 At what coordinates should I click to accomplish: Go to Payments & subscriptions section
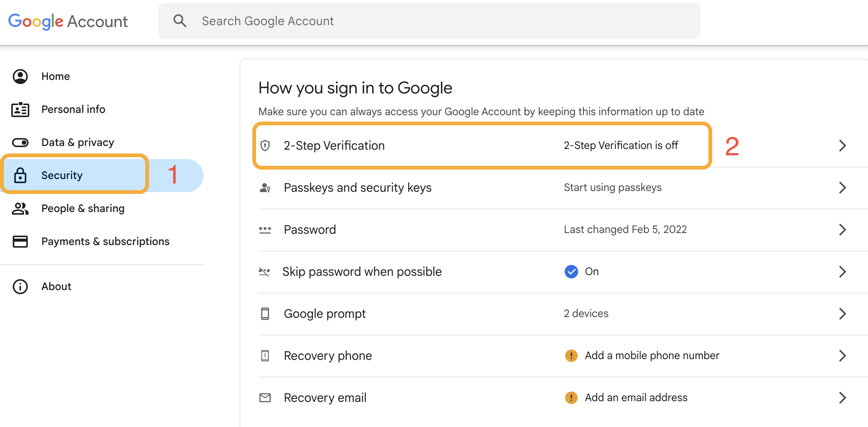(x=105, y=242)
